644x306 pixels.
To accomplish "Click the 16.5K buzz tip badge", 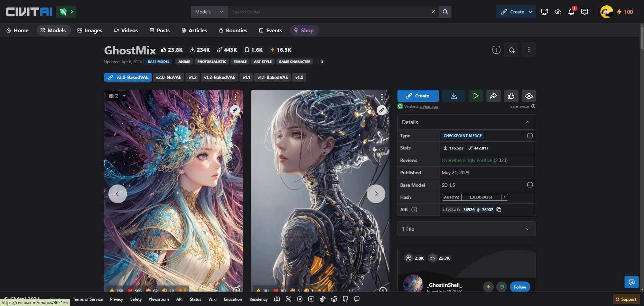I will [281, 50].
